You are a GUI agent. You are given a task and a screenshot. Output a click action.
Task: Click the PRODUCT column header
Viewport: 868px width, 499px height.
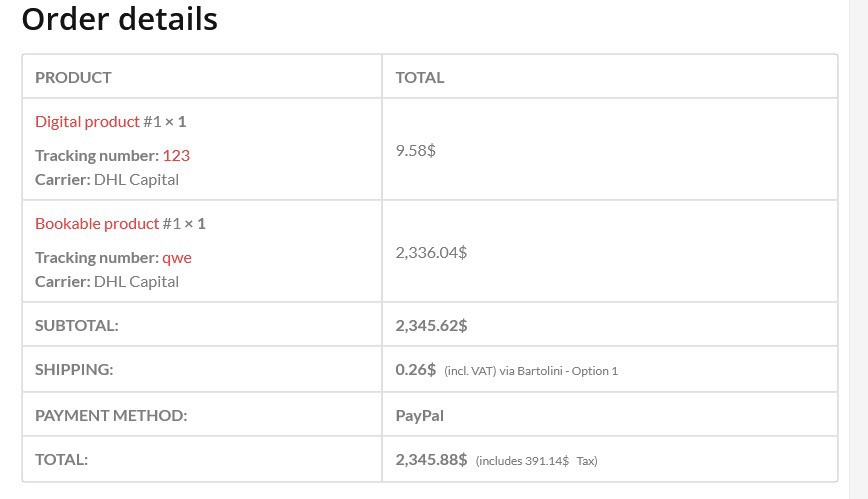[73, 77]
